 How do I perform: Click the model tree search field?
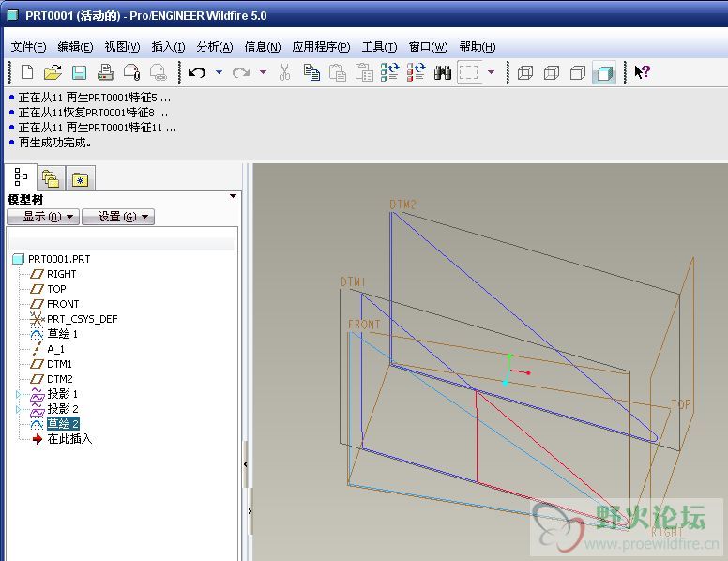(122, 240)
